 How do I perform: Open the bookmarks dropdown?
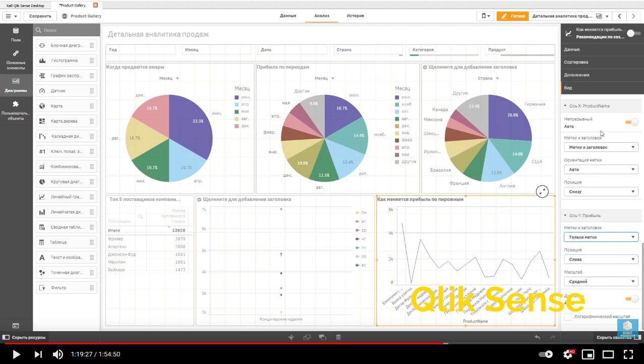(x=485, y=16)
